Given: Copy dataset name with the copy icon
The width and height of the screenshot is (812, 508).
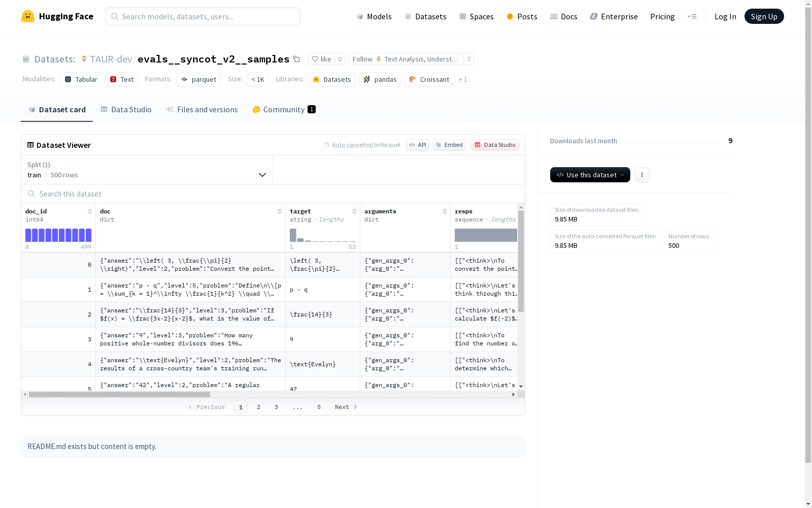Looking at the screenshot, I should [296, 59].
